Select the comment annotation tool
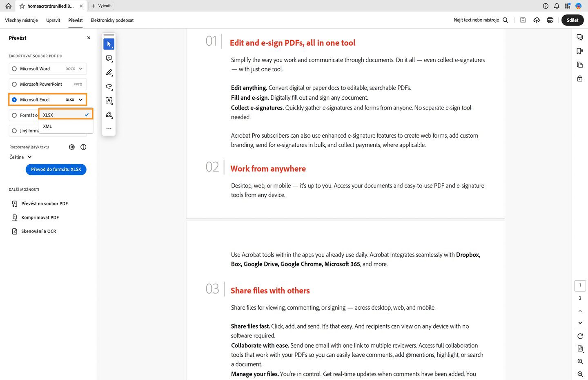 pos(109,58)
